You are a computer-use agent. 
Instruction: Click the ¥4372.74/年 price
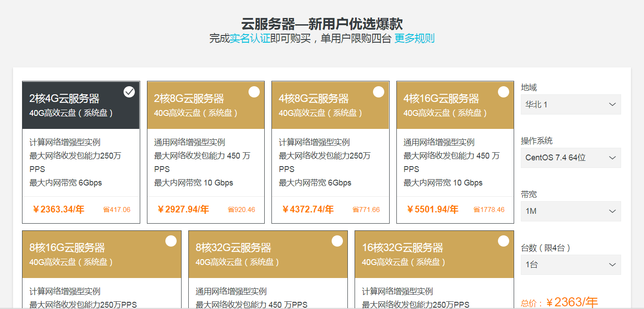(x=308, y=209)
